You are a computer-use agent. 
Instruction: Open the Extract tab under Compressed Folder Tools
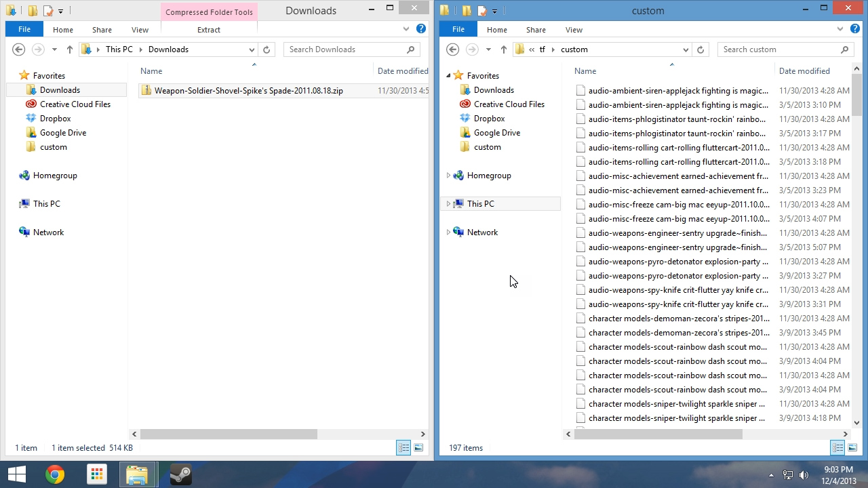pos(209,29)
